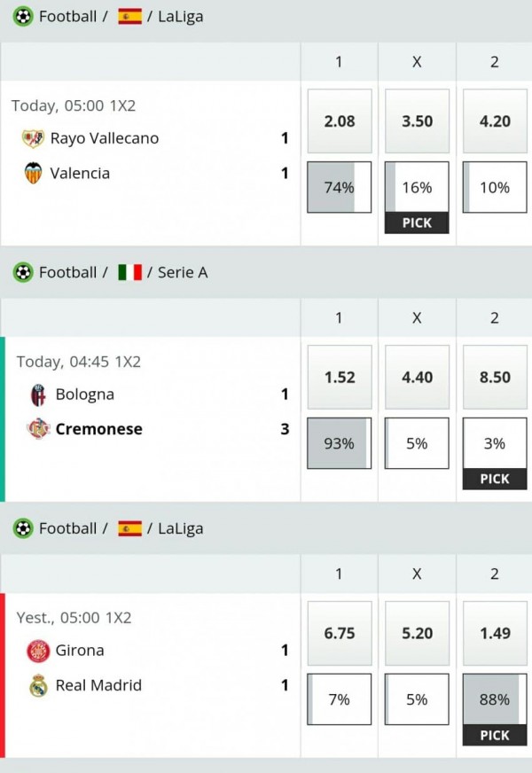Select the 8.50 away win odds

pos(495,378)
